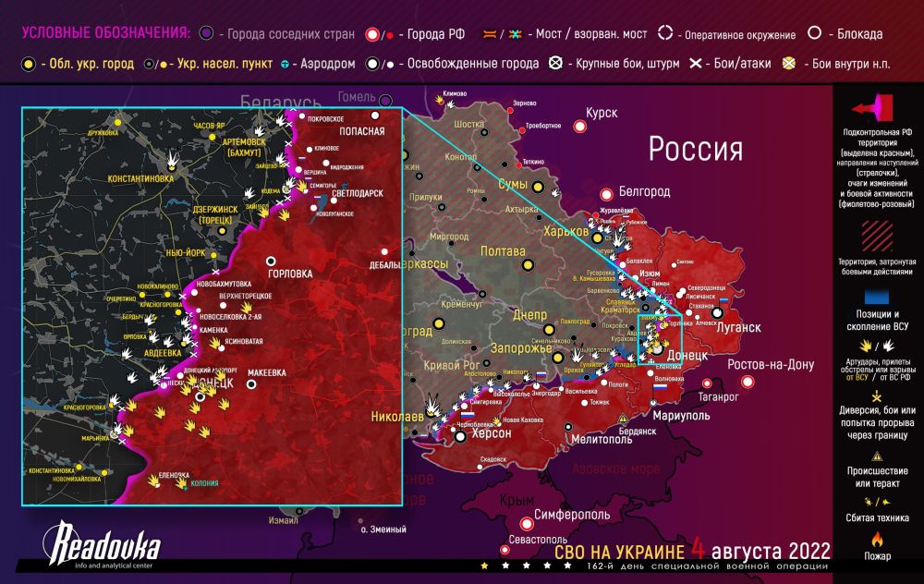924x584 pixels.
Task: Click the Симферополь city marker in Crimea
Action: point(527,522)
